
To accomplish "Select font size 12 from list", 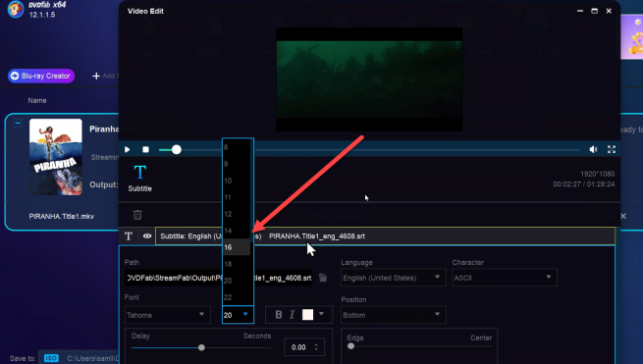I will click(237, 214).
